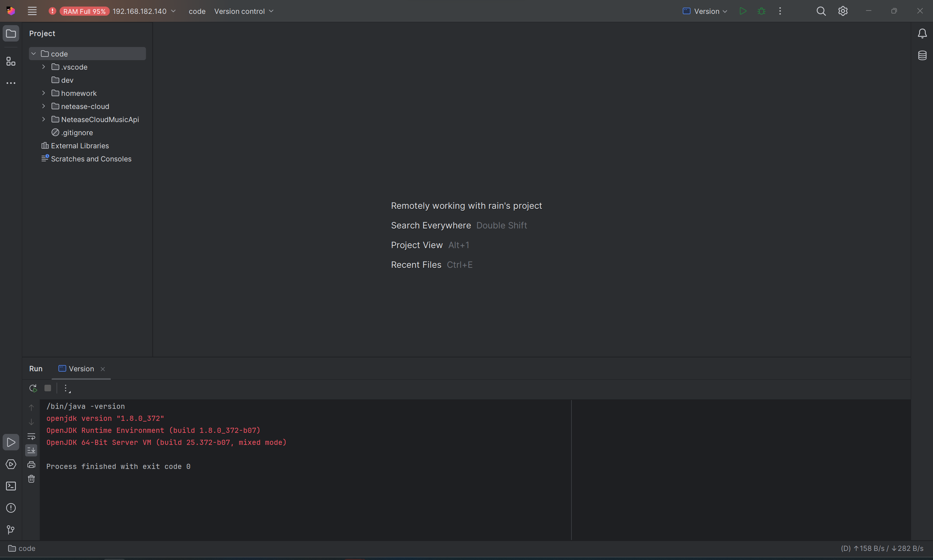Click the Search Everywhere toolbar icon
This screenshot has height=560, width=933.
[x=821, y=11]
